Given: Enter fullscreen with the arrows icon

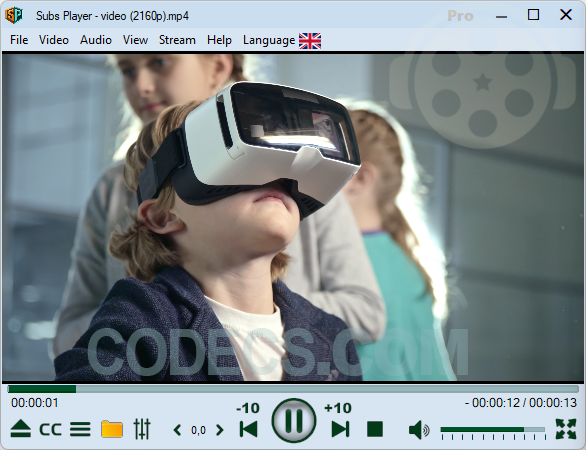Looking at the screenshot, I should click(x=566, y=429).
